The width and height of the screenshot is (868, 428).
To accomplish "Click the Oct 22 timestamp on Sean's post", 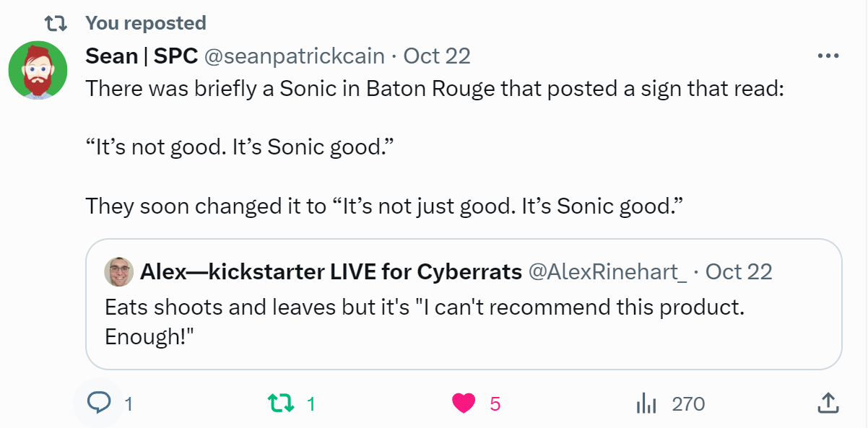I will 436,56.
